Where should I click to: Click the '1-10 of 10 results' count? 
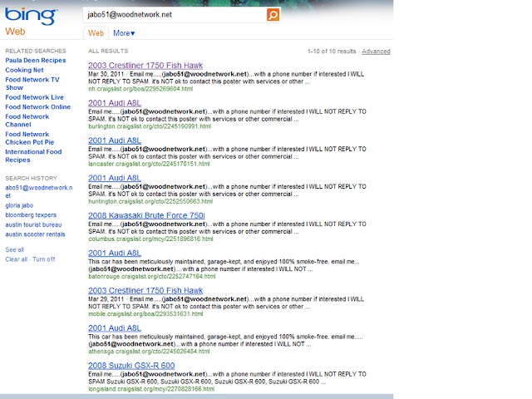[332, 52]
